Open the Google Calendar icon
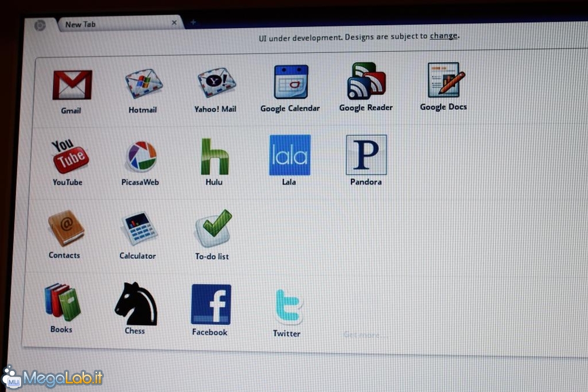Screen dimensions: 588x392 pos(291,81)
